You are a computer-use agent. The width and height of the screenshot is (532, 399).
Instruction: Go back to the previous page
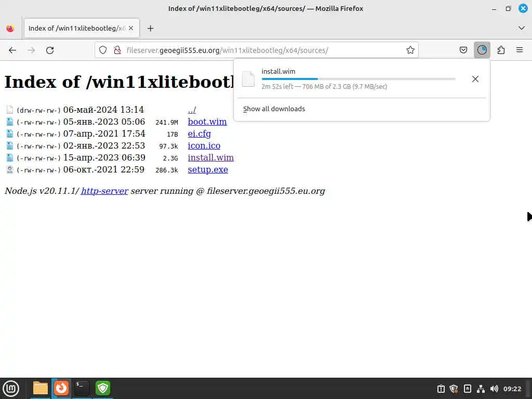[x=12, y=50]
